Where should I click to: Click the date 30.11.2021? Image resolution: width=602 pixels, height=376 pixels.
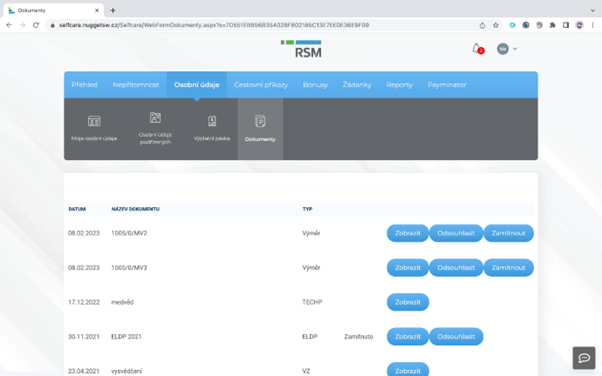[84, 336]
